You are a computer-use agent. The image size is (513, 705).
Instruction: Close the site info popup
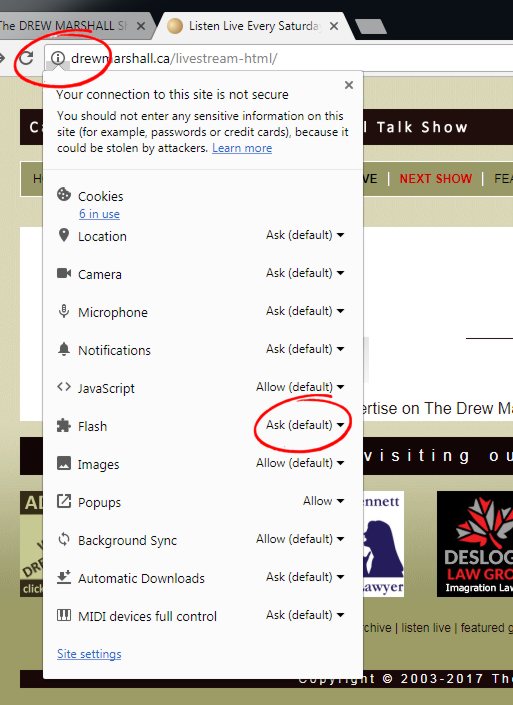point(348,85)
